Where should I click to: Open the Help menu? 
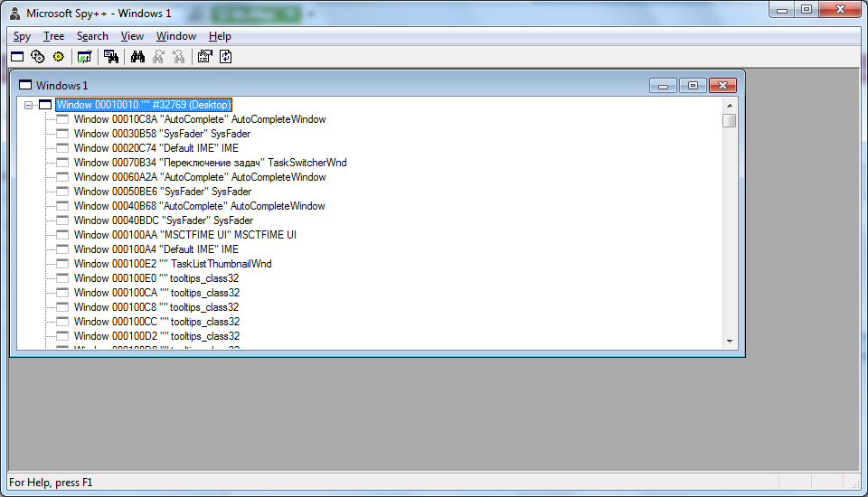(x=220, y=36)
